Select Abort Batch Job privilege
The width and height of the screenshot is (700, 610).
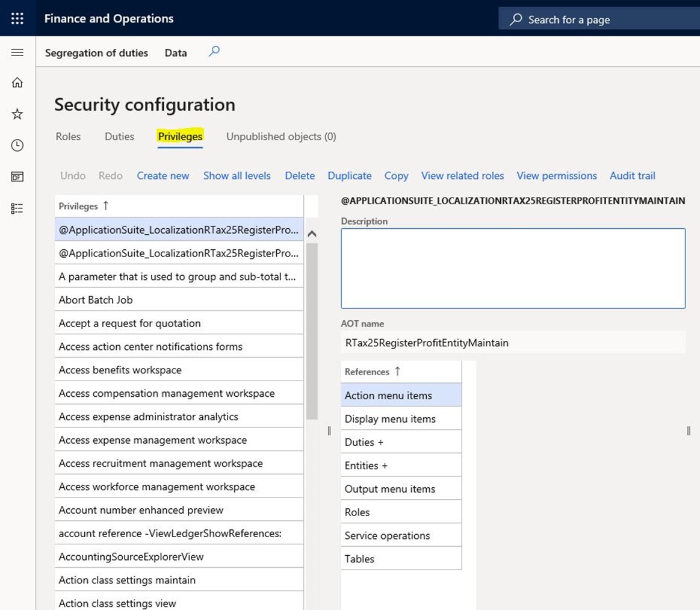96,300
